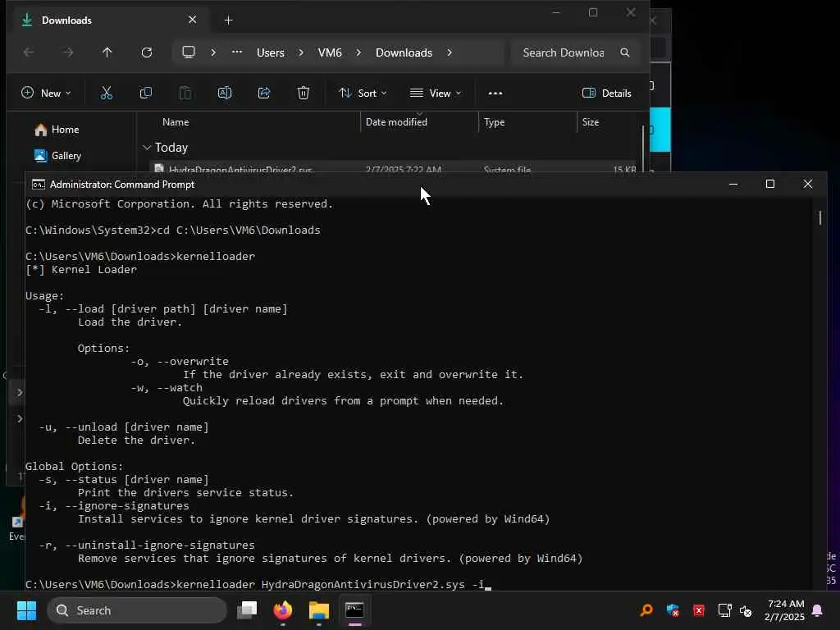Close the Downloads tab
The height and width of the screenshot is (630, 840).
coord(192,20)
